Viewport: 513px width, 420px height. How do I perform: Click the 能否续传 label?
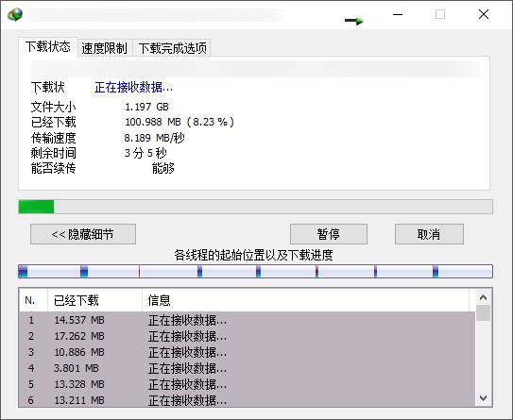[x=53, y=168]
